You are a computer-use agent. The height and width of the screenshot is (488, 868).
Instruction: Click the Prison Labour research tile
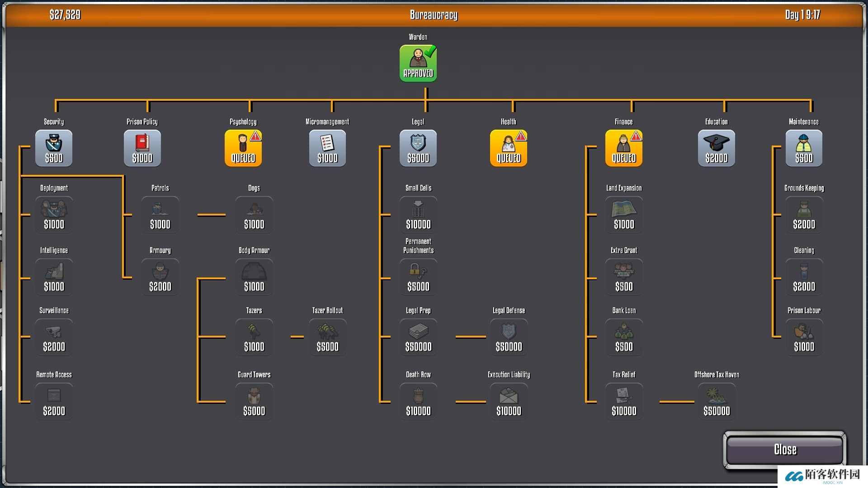pyautogui.click(x=804, y=337)
